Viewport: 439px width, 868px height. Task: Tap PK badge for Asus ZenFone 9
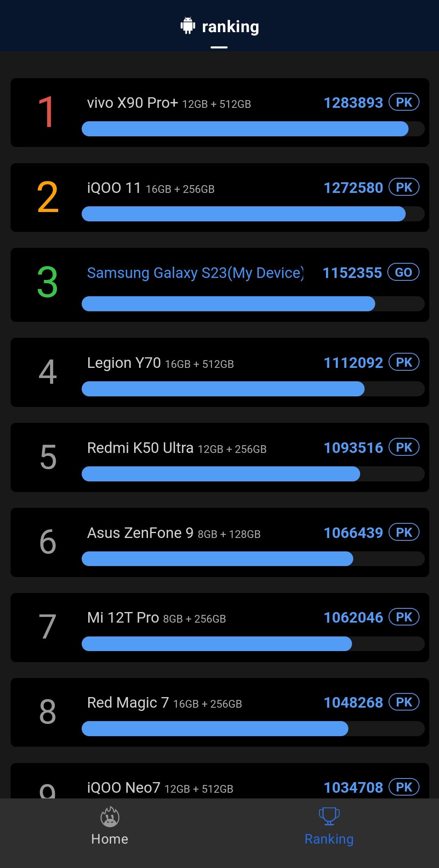click(x=404, y=532)
